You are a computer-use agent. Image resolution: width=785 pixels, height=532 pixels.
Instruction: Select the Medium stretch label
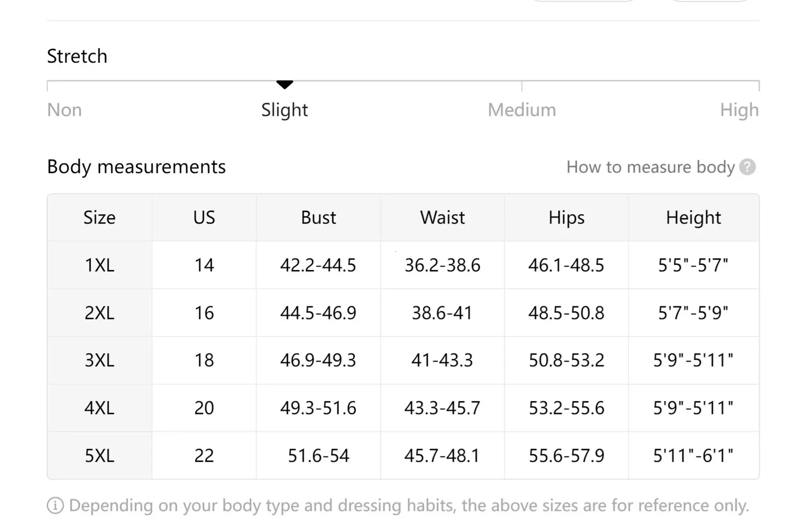(x=522, y=110)
